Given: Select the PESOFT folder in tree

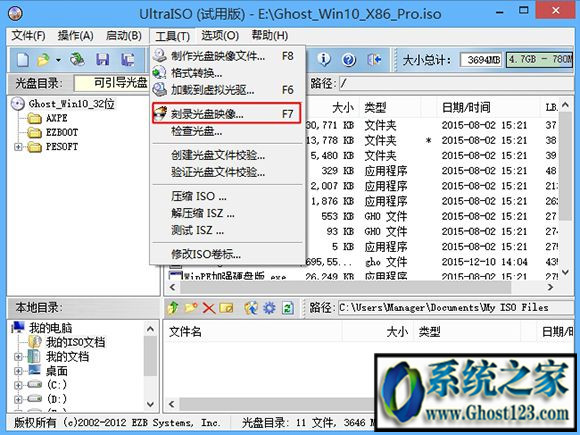Looking at the screenshot, I should [x=62, y=147].
